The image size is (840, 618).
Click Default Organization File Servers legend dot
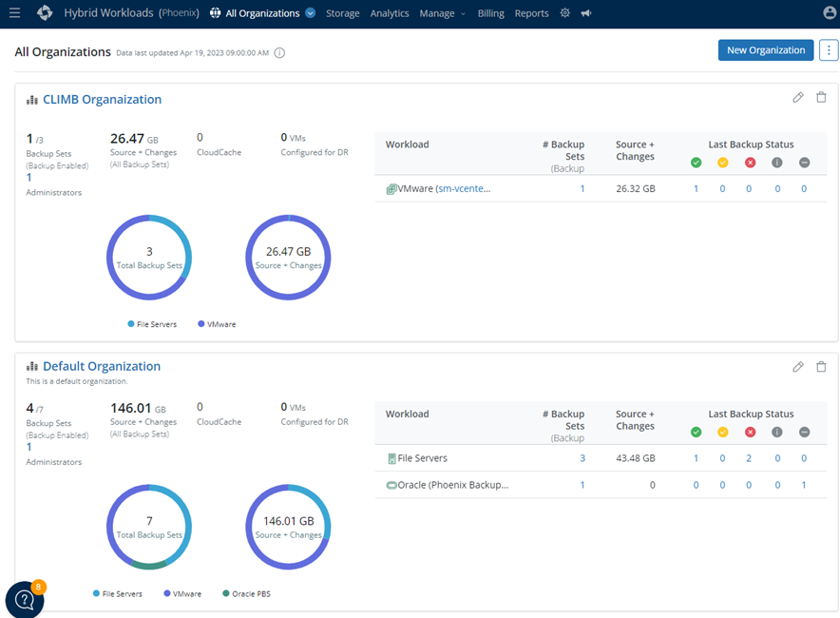96,593
